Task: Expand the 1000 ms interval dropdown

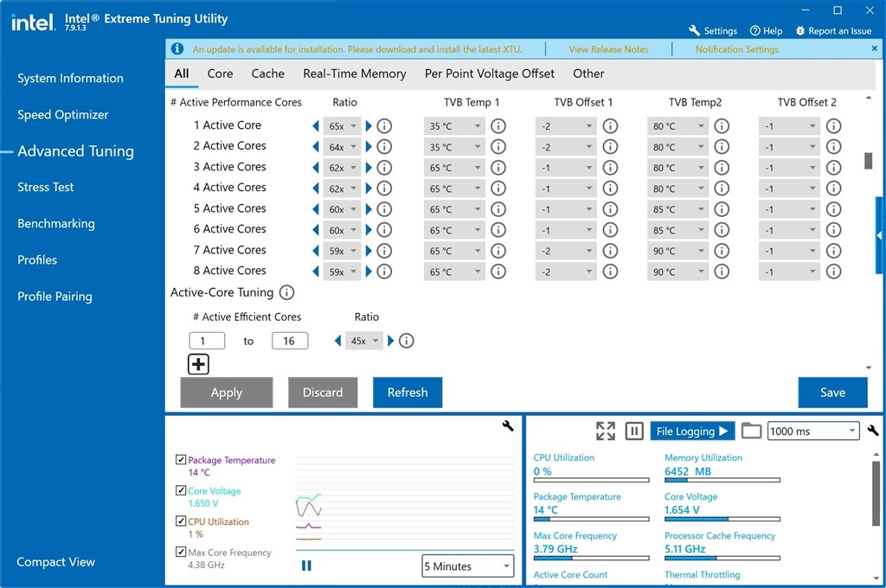Action: (812, 431)
